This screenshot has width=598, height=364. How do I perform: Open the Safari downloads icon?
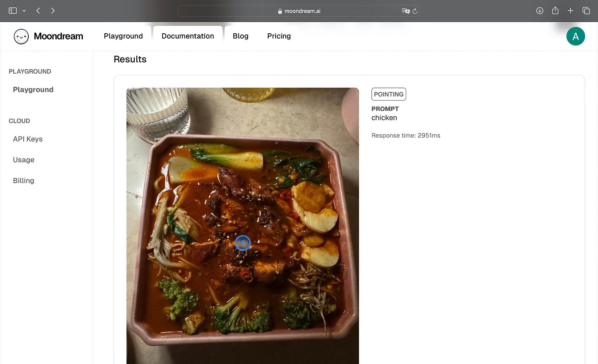[540, 11]
